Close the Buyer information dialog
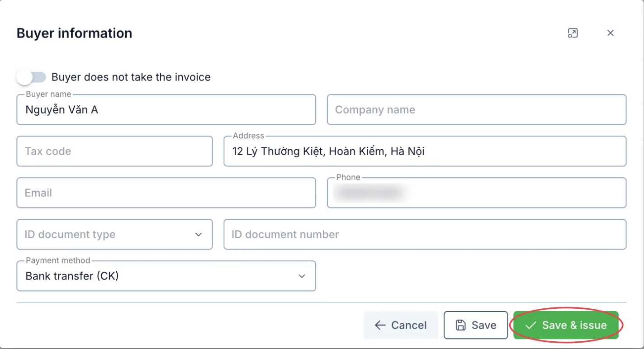The width and height of the screenshot is (644, 349). pos(611,33)
